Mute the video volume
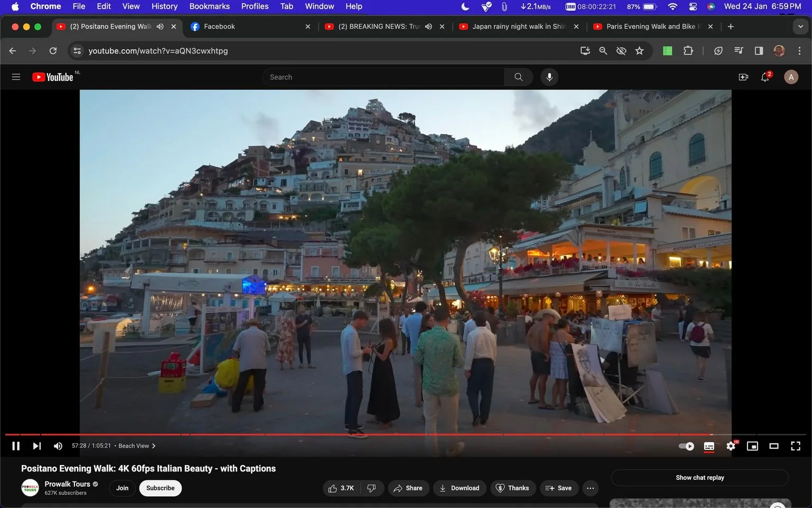Screen dimensions: 812x508 click(x=58, y=446)
